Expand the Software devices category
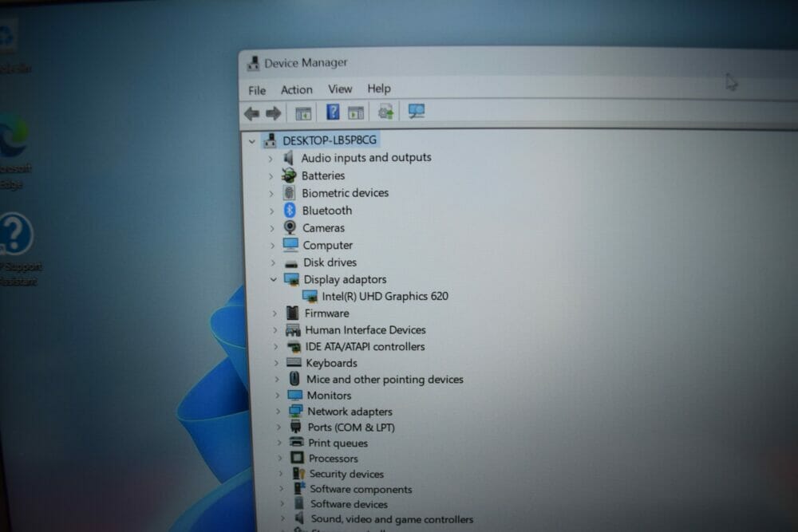798x532 pixels. (282, 503)
